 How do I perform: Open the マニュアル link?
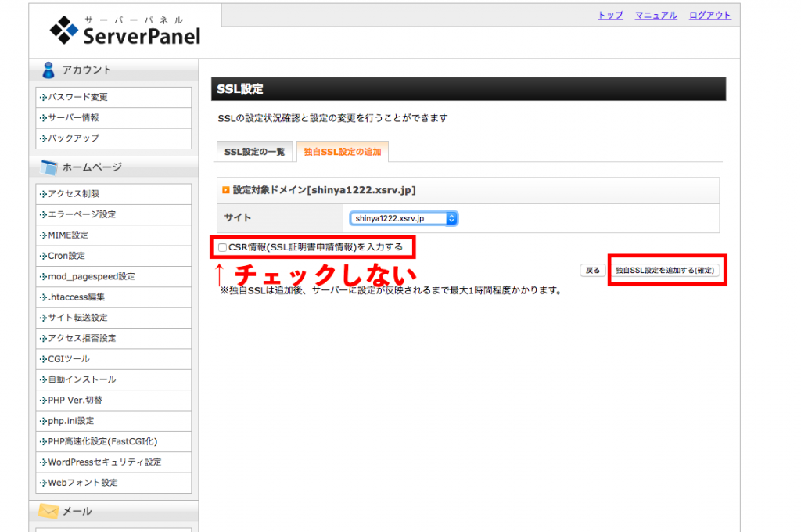656,16
